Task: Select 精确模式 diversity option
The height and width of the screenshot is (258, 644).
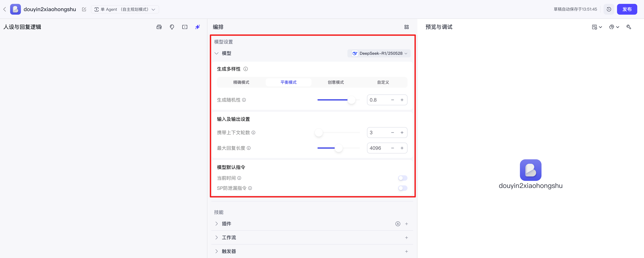Action: [x=241, y=82]
